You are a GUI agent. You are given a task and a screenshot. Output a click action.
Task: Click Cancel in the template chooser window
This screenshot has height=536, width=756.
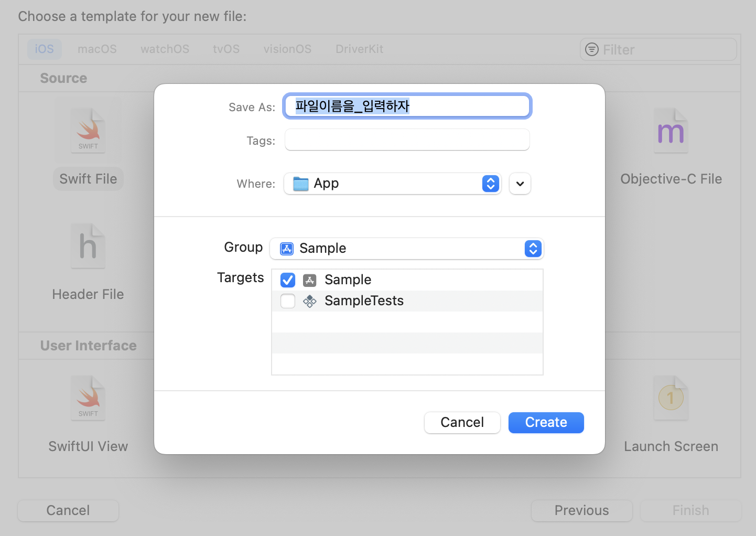pyautogui.click(x=68, y=510)
